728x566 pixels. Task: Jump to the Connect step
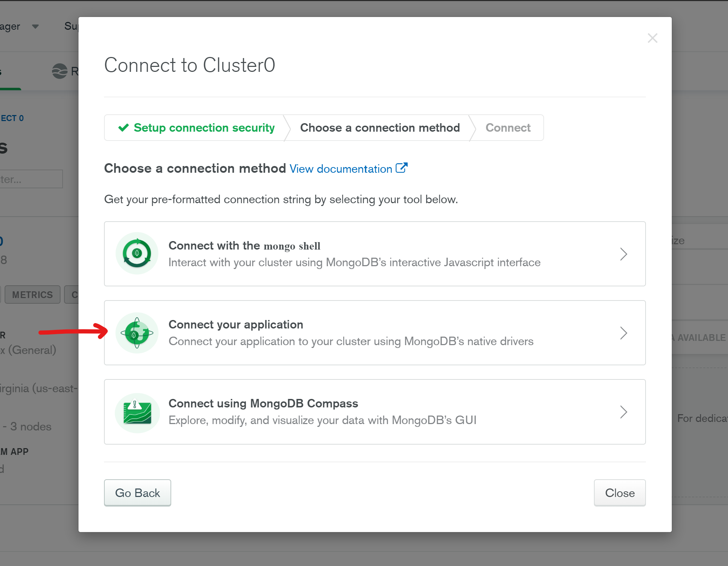[508, 128]
